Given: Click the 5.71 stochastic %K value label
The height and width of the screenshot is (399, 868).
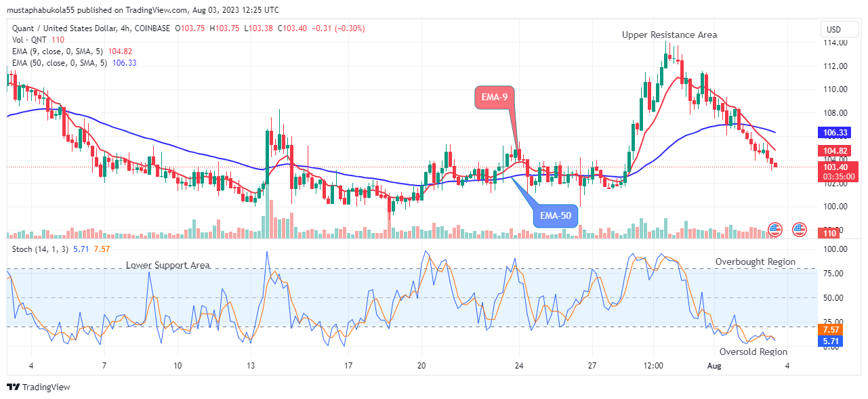Looking at the screenshot, I should point(832,342).
